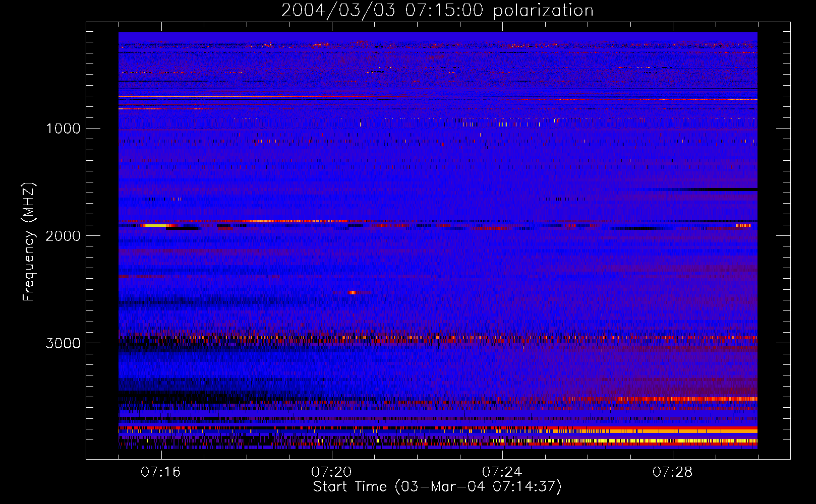Click the 2000 frequency tick label
The width and height of the screenshot is (816, 504).
click(x=64, y=236)
